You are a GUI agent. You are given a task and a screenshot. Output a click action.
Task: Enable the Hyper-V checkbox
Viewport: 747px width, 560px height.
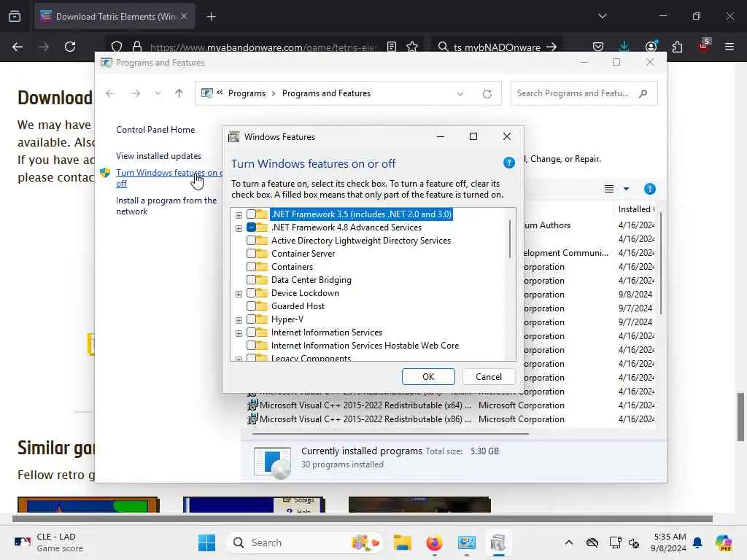click(251, 319)
